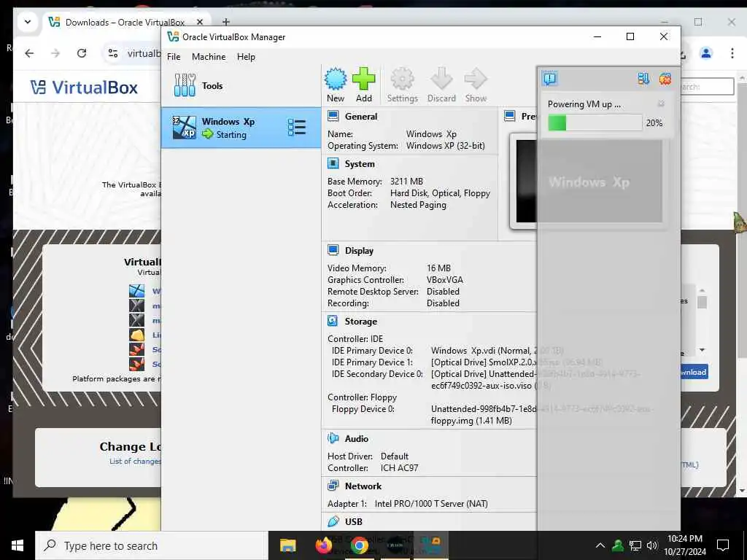Image resolution: width=747 pixels, height=560 pixels.
Task: Click the Adapter 1 Intel PRO/1000 T Server text
Action: coord(431,503)
